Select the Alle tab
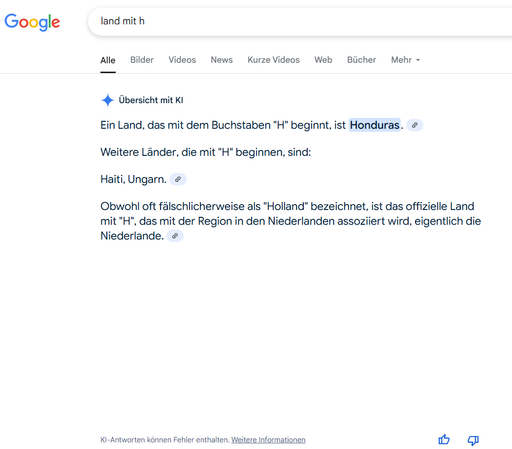Screen dimensions: 512x449 coord(108,60)
